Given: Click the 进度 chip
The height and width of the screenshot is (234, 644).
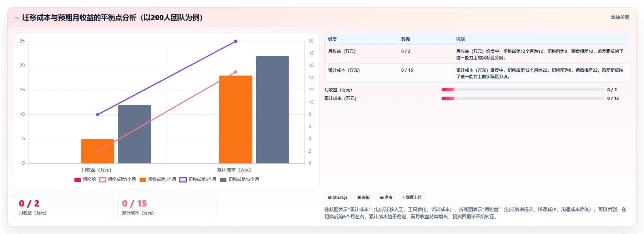Looking at the screenshot, I should coord(386,197).
